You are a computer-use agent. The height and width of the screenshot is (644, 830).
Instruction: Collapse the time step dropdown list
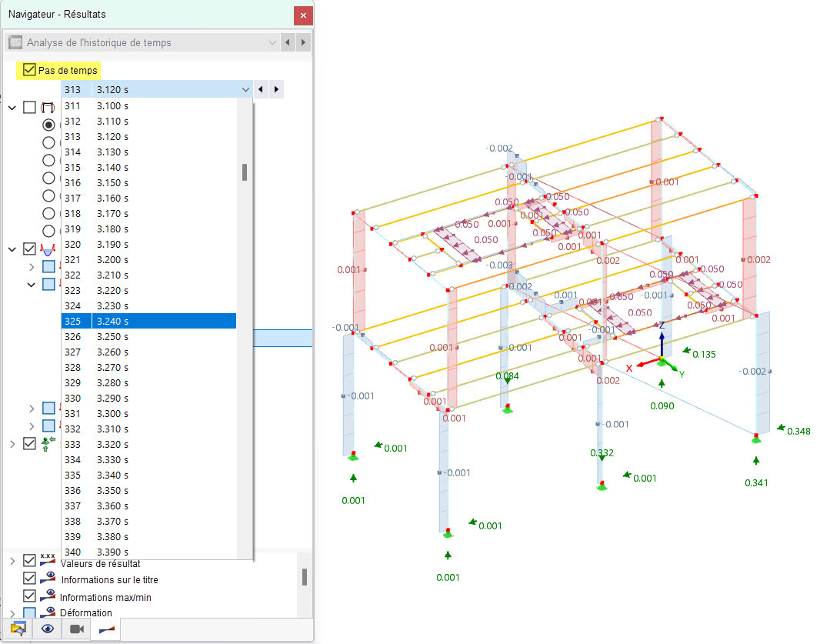[245, 89]
